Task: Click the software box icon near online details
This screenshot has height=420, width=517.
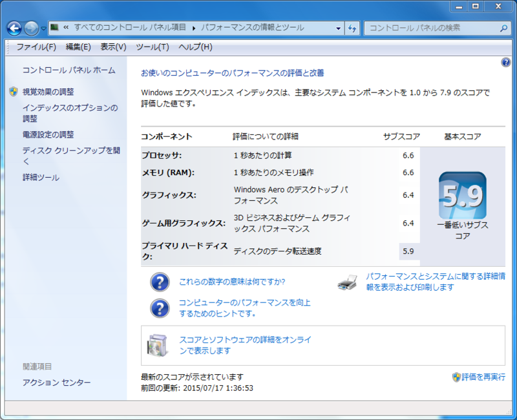Action: (158, 345)
